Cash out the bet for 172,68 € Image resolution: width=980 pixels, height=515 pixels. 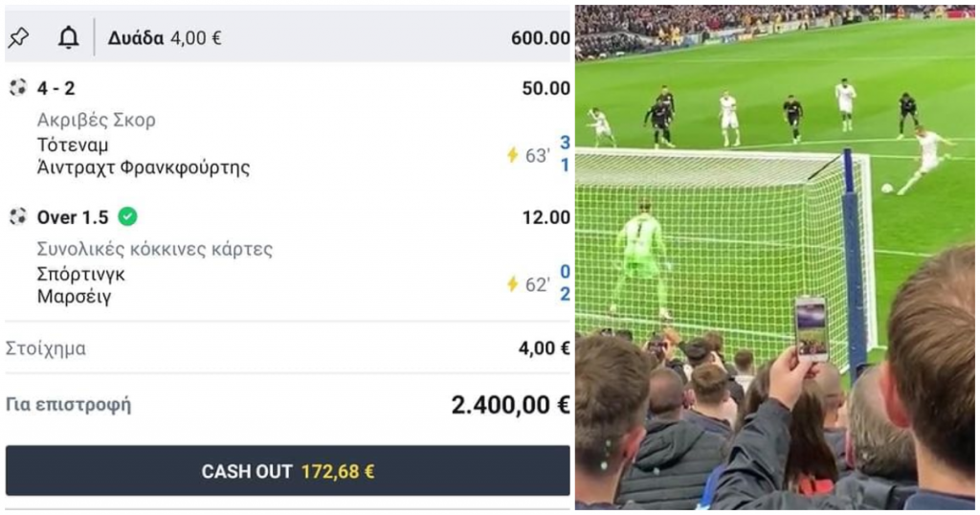tap(287, 471)
